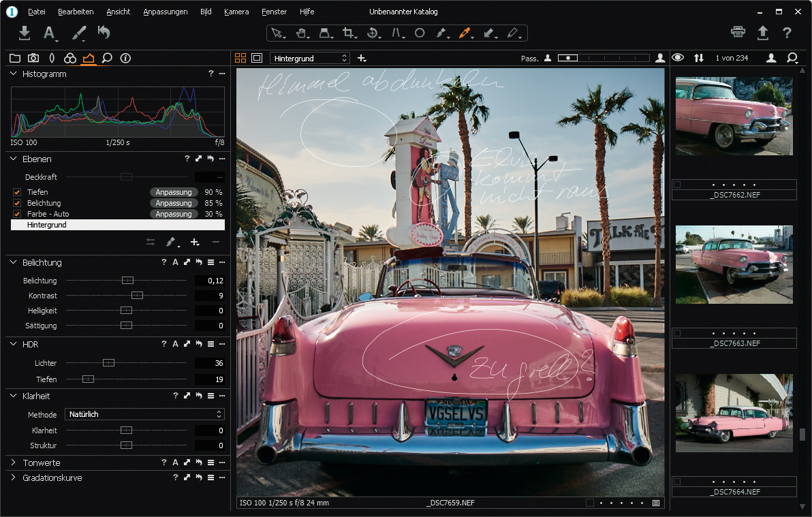
Task: Uncheck the Tiefen layer checkbox
Action: pos(17,192)
